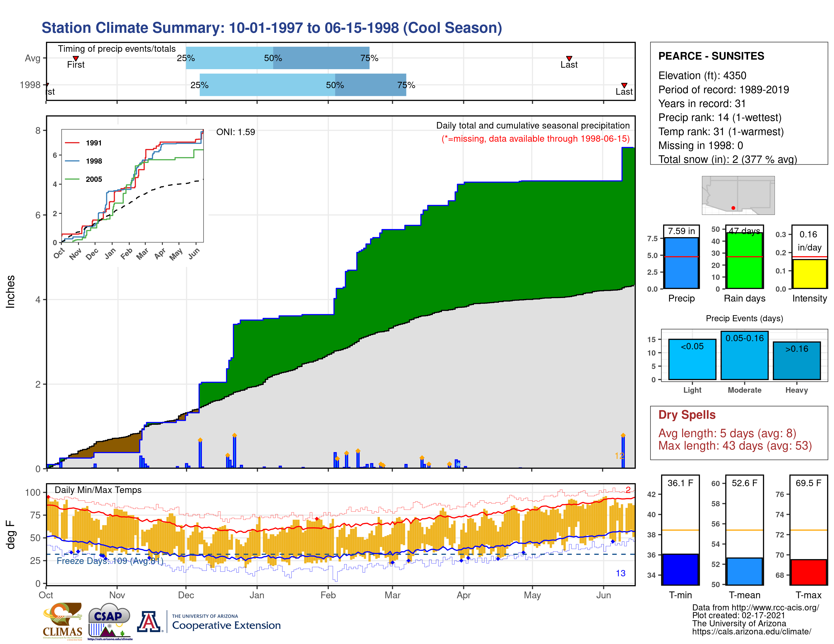Click the blue T-min bar
Screen dimensions: 834x644
pos(680,569)
